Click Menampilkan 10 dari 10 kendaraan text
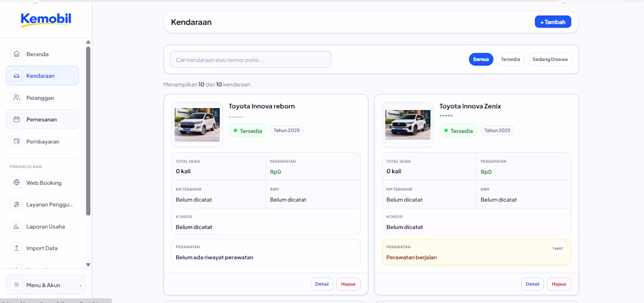644x303 pixels. coord(207,85)
